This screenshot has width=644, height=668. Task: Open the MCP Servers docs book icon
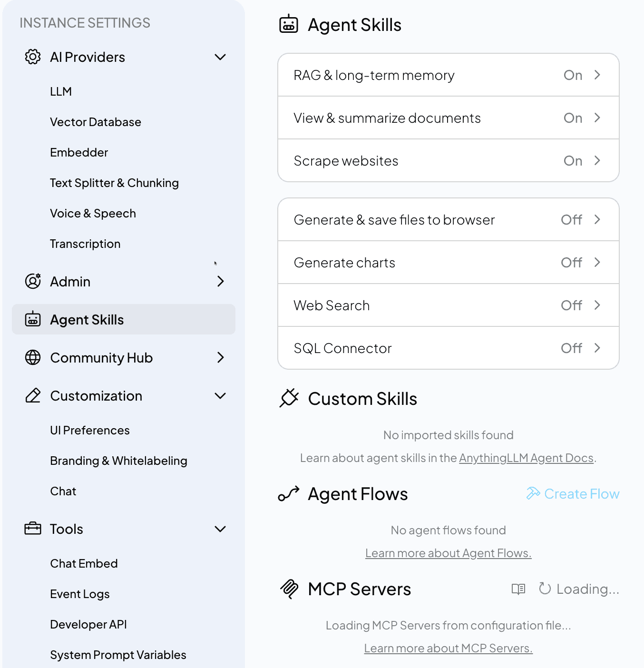click(518, 589)
